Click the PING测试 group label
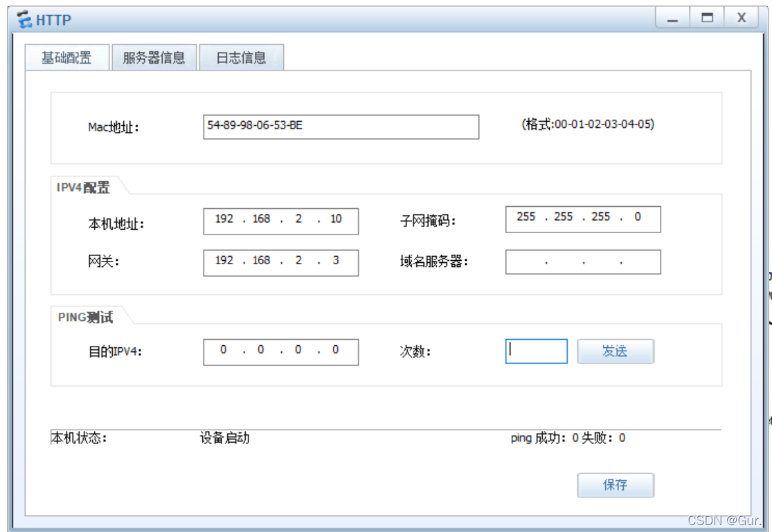772x532 pixels. click(85, 317)
